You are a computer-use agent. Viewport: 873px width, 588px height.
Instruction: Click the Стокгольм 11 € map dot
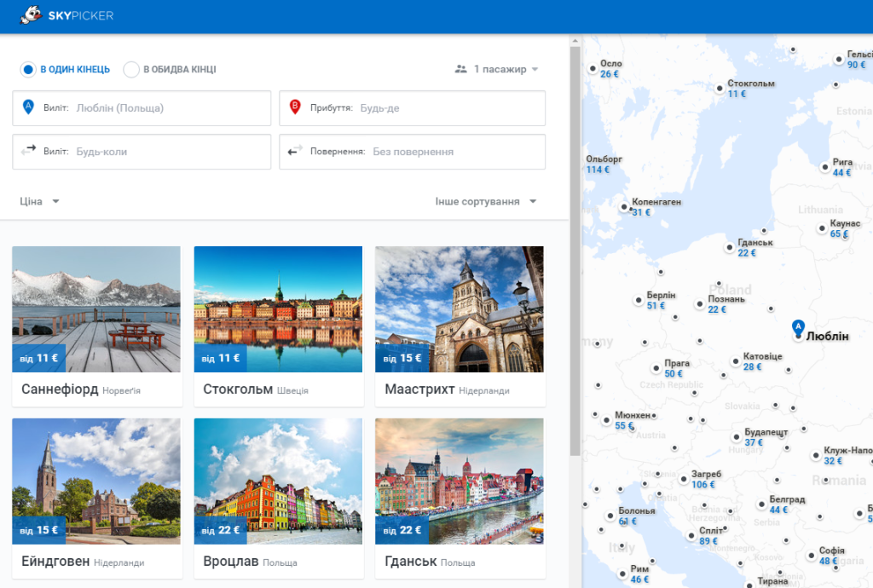pos(720,89)
